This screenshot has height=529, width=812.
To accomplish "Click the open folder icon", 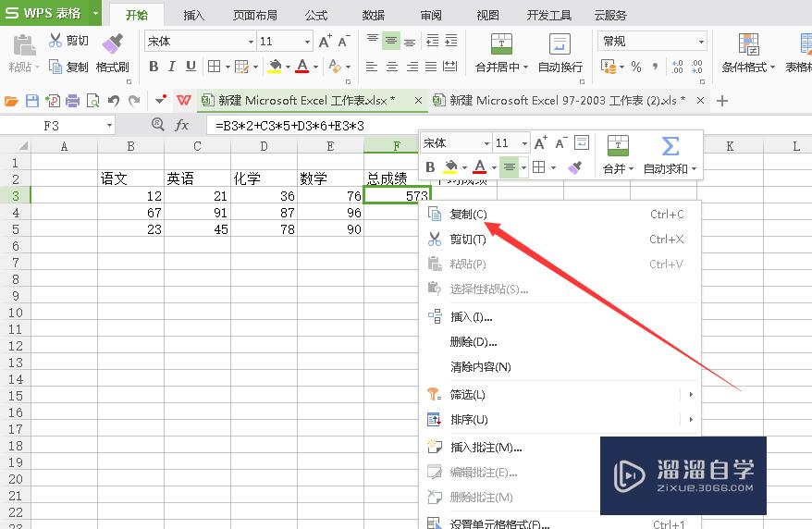I will tap(11, 101).
